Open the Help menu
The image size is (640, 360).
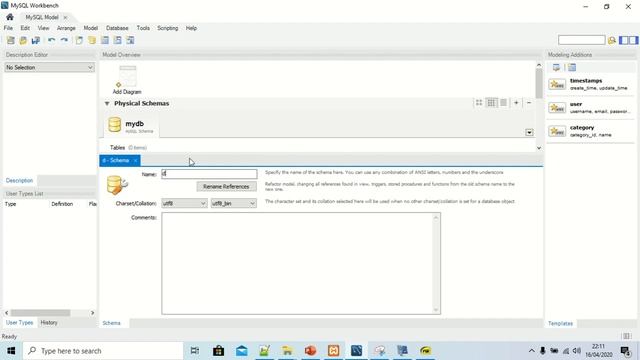tap(191, 28)
